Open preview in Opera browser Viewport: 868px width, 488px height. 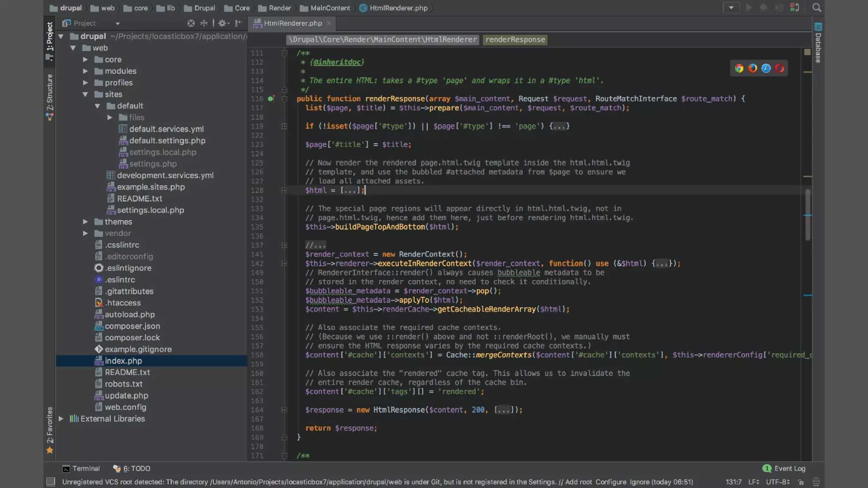780,68
